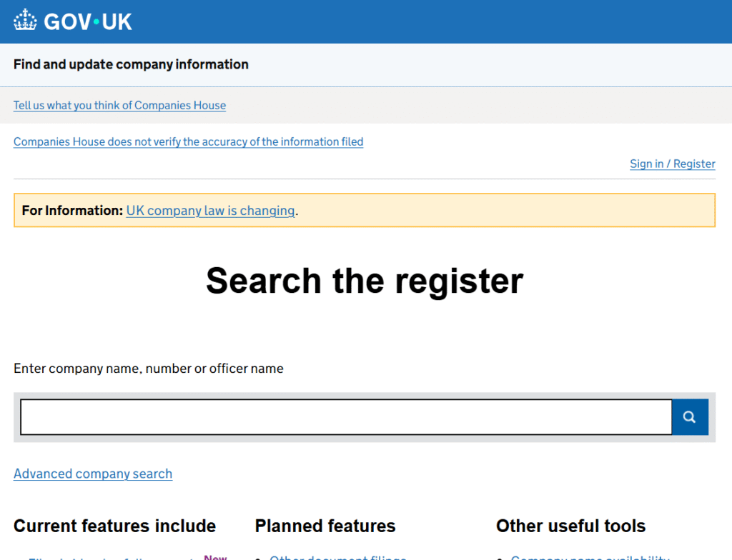Screen dimensions: 732x560
Task: Click the 'Planned features' heading
Action: pyautogui.click(x=325, y=526)
